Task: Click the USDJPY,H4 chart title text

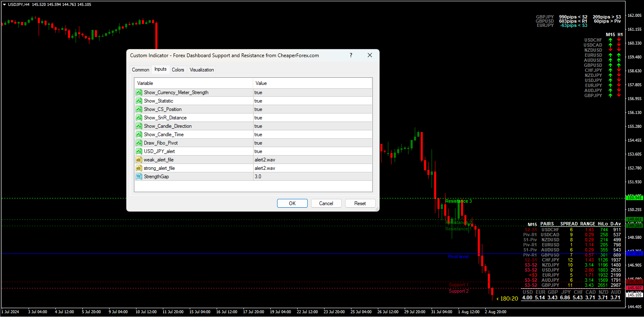Action: (x=19, y=4)
